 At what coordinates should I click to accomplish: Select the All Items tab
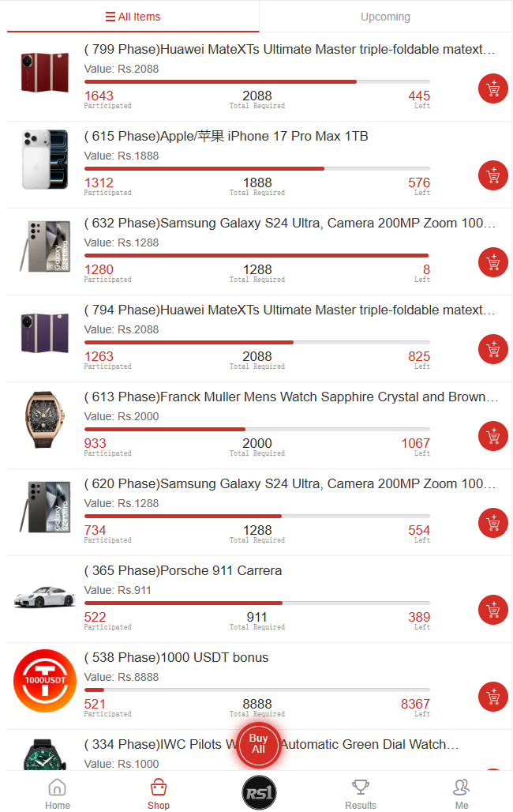[x=133, y=17]
